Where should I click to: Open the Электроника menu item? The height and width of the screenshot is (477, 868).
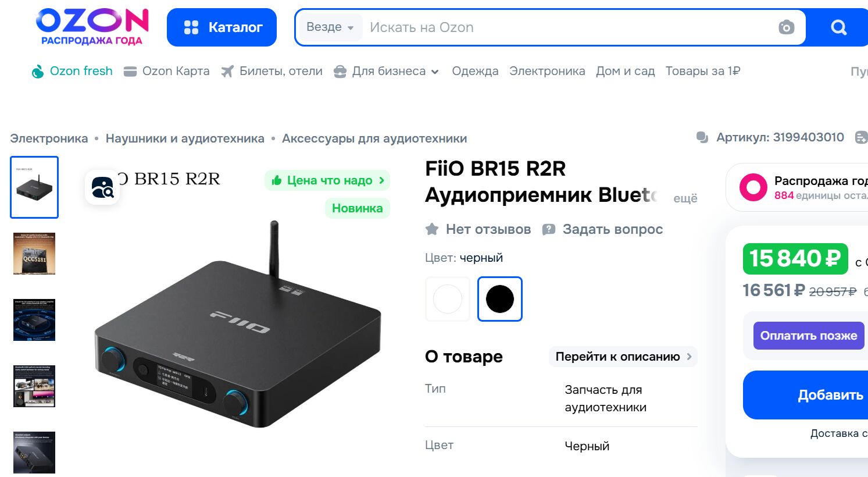[547, 71]
